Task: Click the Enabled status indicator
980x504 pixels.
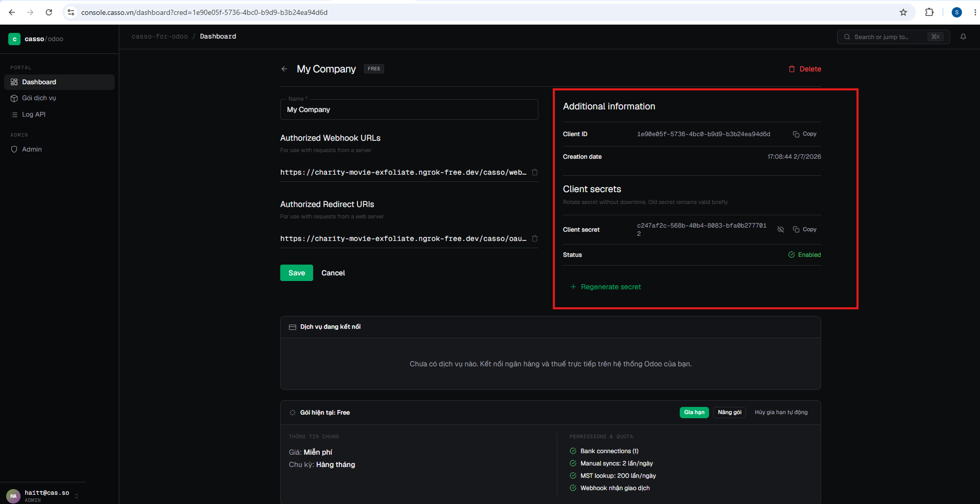Action: tap(805, 255)
